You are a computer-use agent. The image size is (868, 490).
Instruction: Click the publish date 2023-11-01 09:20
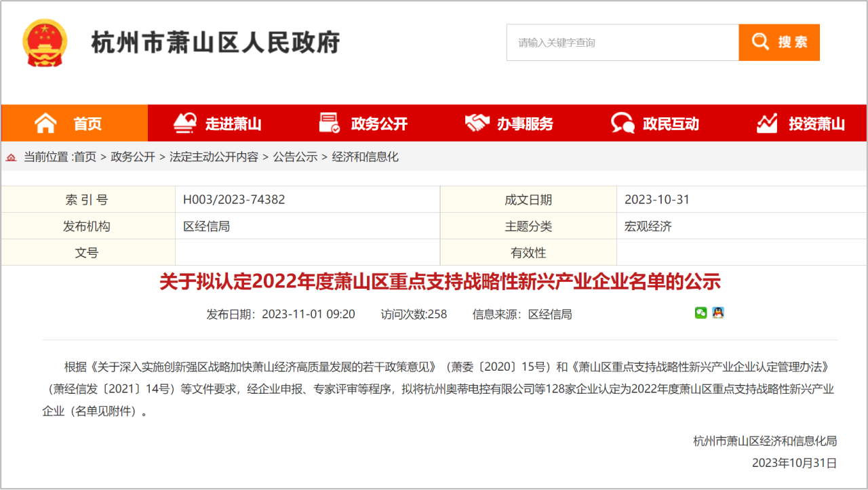point(309,314)
